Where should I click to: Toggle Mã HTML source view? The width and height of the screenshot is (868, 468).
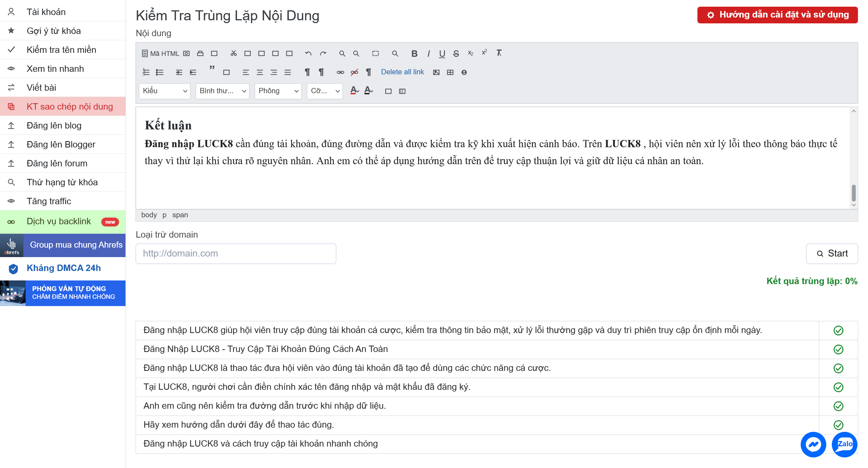[161, 53]
